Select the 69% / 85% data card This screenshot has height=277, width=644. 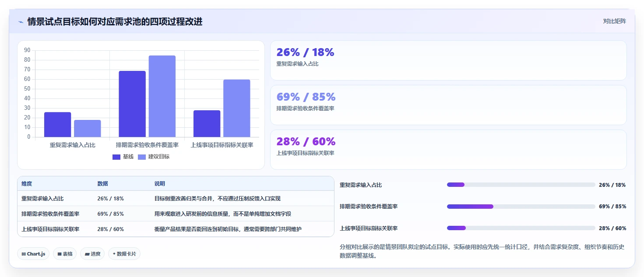pyautogui.click(x=448, y=105)
